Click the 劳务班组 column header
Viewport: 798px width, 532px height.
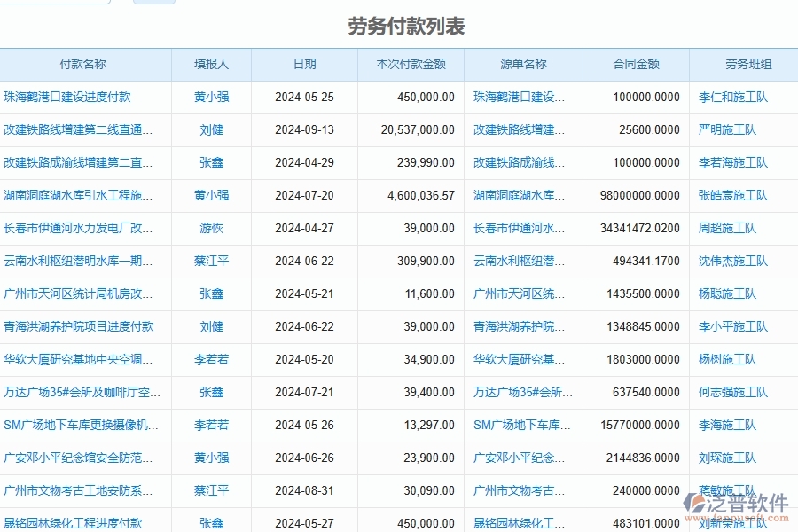(743, 64)
